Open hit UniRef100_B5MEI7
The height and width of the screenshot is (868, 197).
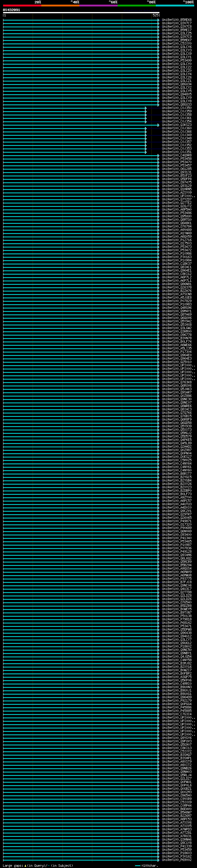(x=176, y=30)
